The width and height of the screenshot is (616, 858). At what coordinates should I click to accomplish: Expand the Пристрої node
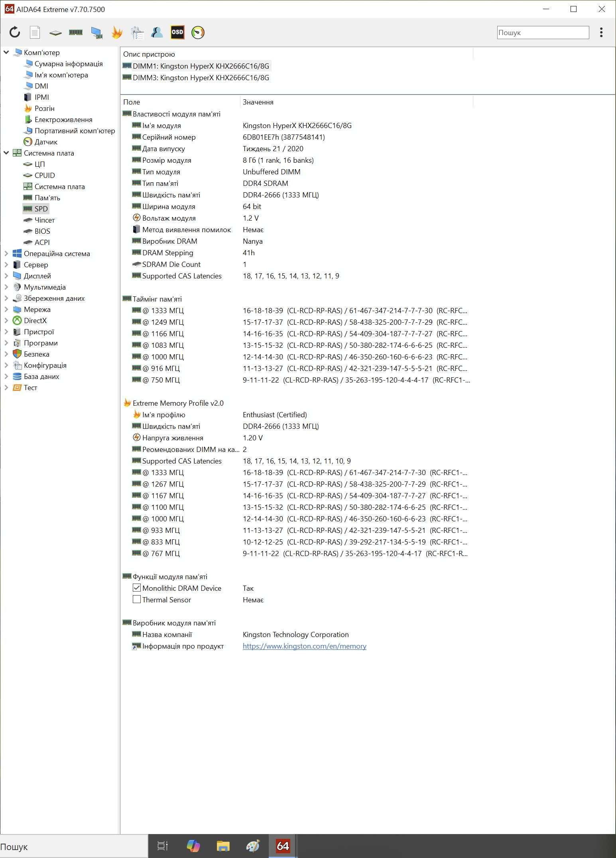tap(6, 331)
